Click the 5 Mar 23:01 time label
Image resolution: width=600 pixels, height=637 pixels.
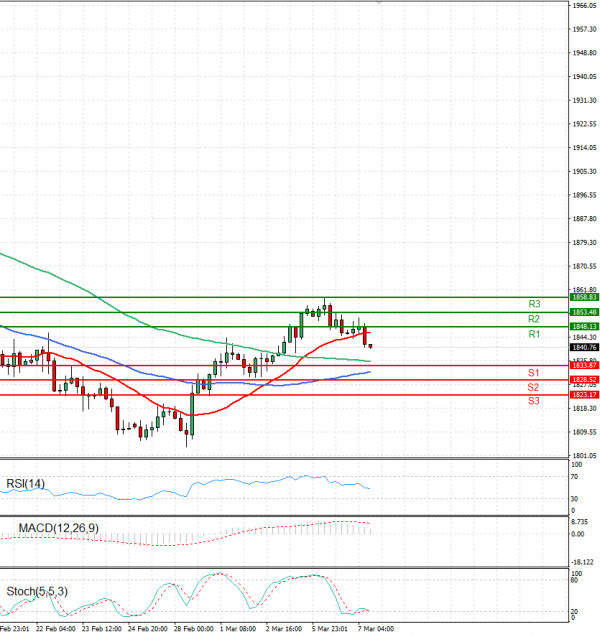(330, 629)
